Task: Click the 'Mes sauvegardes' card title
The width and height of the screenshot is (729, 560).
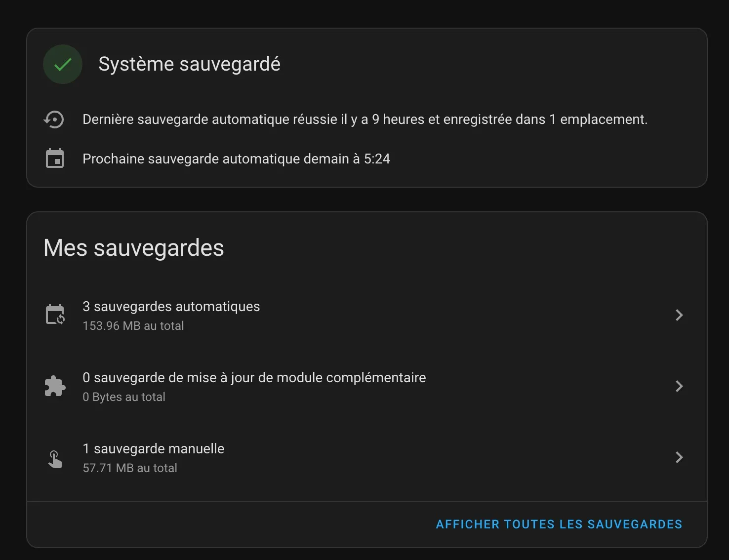Action: point(133,248)
